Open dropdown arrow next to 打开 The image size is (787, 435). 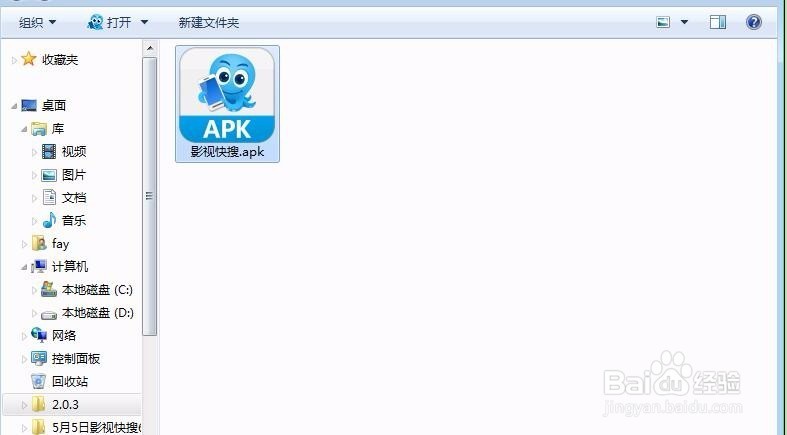coord(145,23)
